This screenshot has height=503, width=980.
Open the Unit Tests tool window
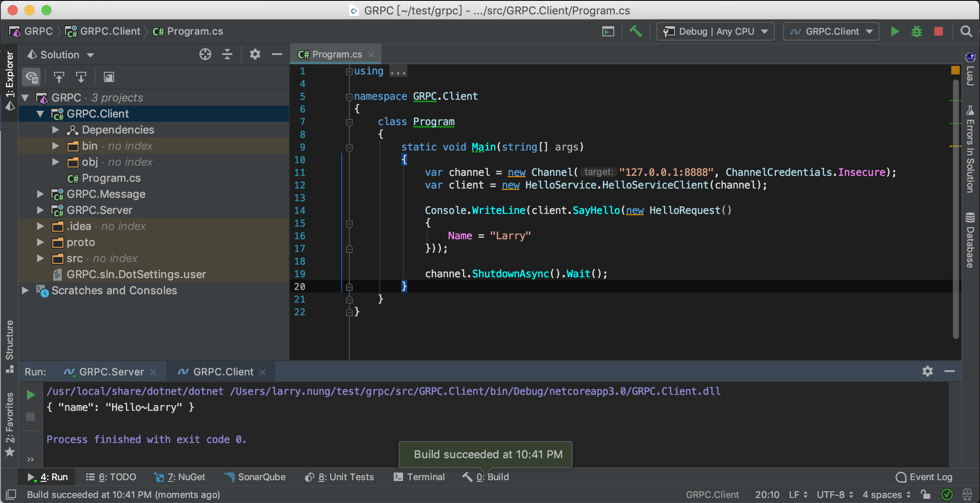(x=340, y=477)
